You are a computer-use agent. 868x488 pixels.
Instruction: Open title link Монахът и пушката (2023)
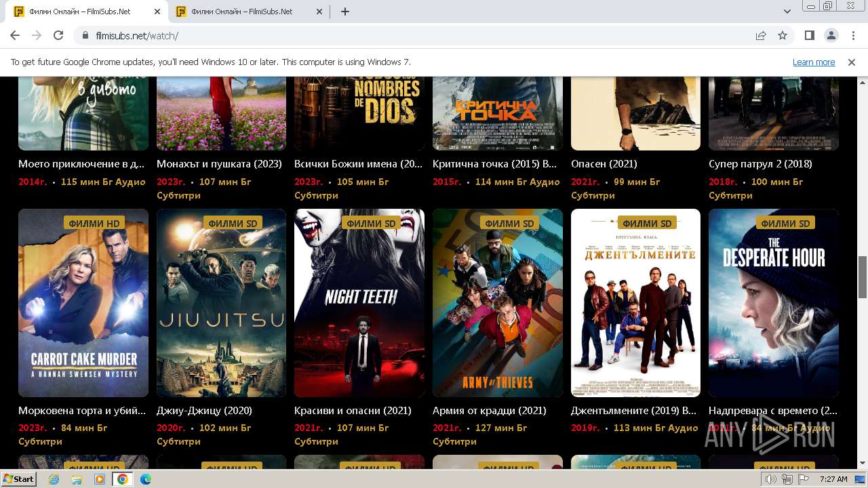(x=219, y=164)
